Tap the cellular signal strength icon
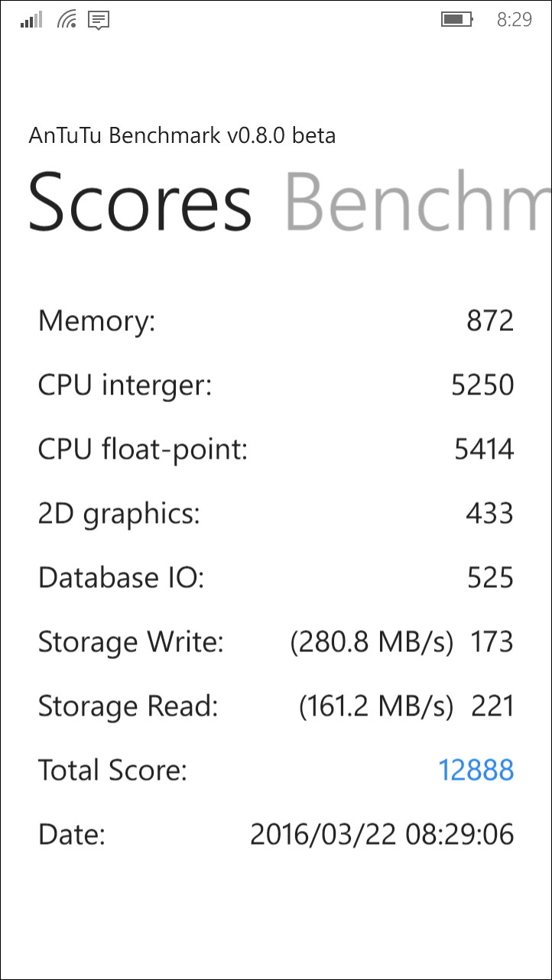Viewport: 552px width, 980px height. click(x=31, y=20)
